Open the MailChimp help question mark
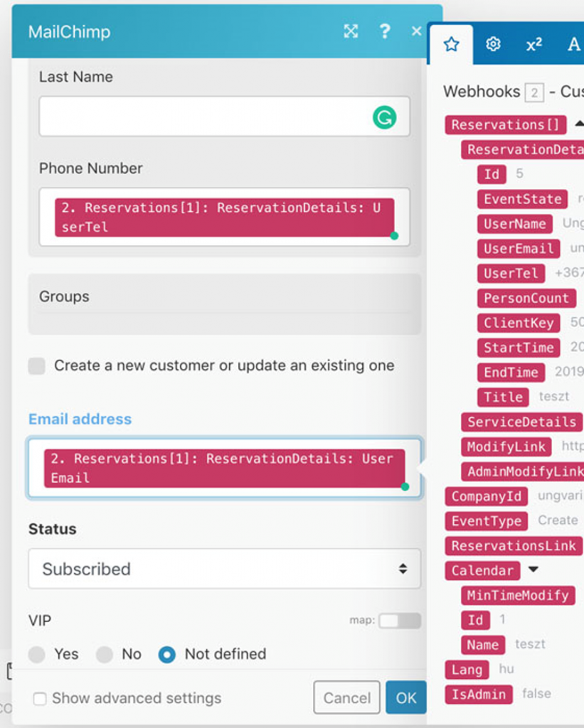Viewport: 584px width, 728px height. pos(385,31)
